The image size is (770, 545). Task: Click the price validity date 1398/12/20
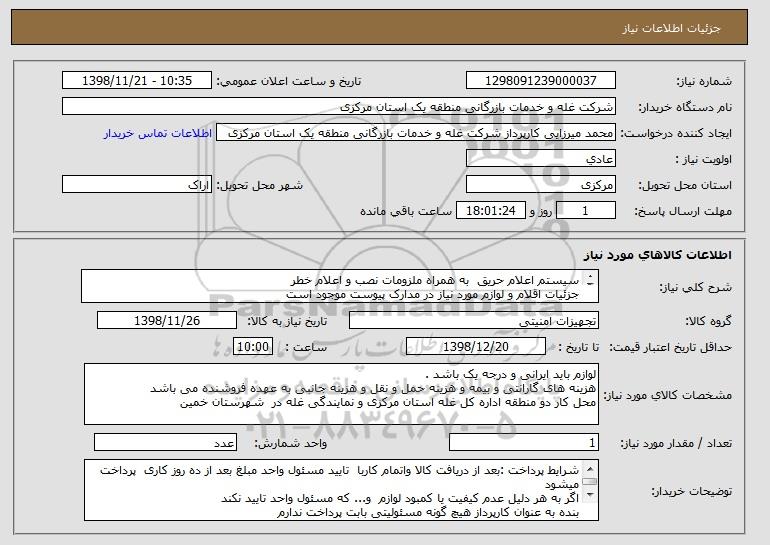(476, 347)
